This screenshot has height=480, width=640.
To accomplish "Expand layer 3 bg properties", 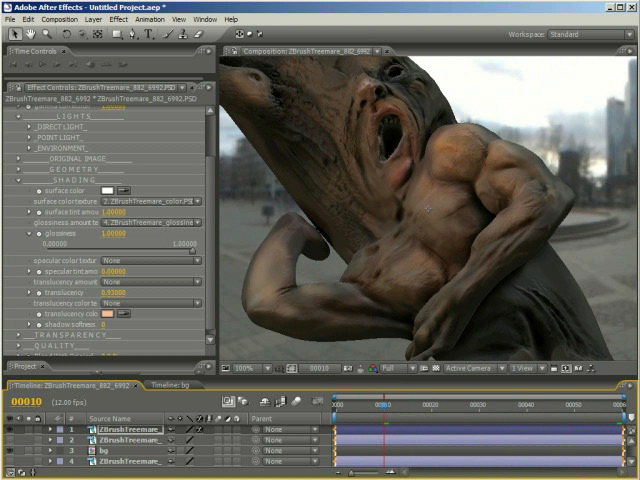I will (x=50, y=451).
